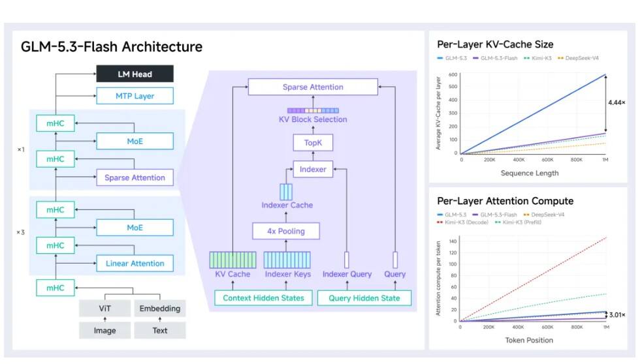Click the ×1 repeat label
The width and height of the screenshot is (644, 364).
pyautogui.click(x=21, y=149)
